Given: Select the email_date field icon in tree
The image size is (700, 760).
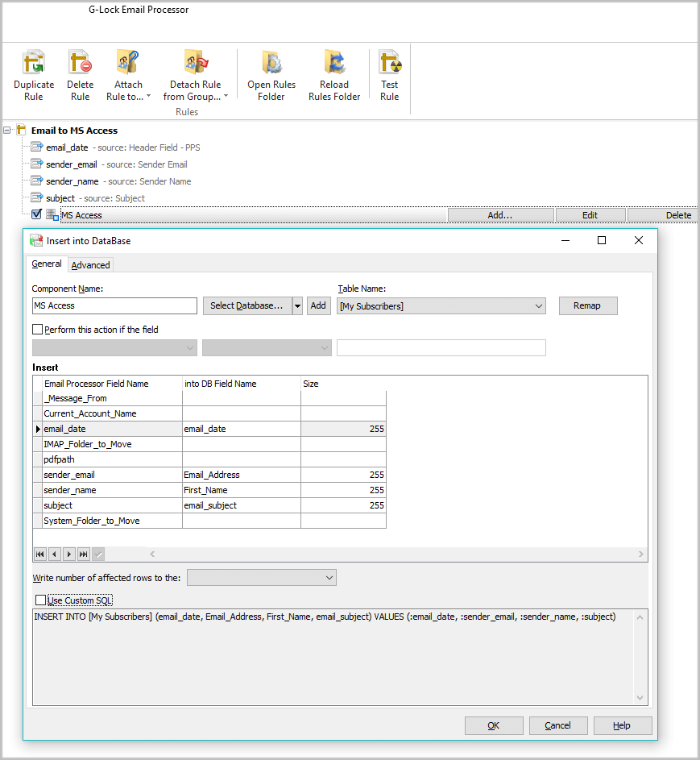Looking at the screenshot, I should [x=37, y=147].
